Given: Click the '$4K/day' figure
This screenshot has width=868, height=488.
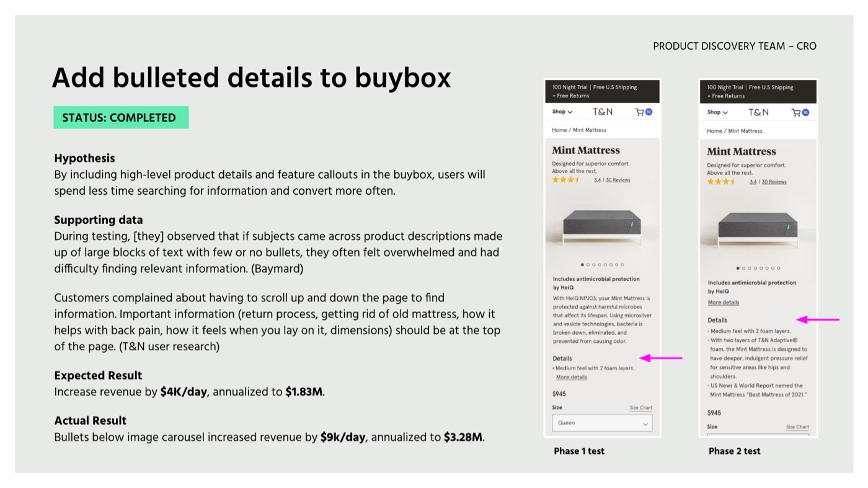Looking at the screenshot, I should pyautogui.click(x=184, y=392).
